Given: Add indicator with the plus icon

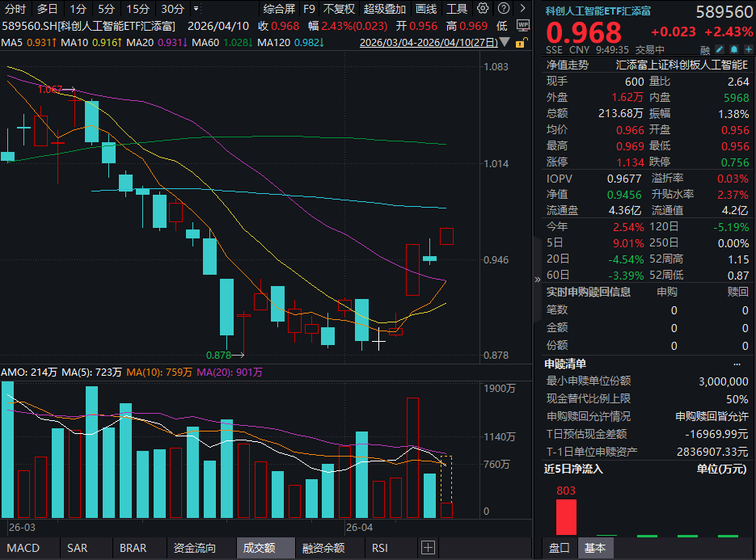Looking at the screenshot, I should [427, 548].
